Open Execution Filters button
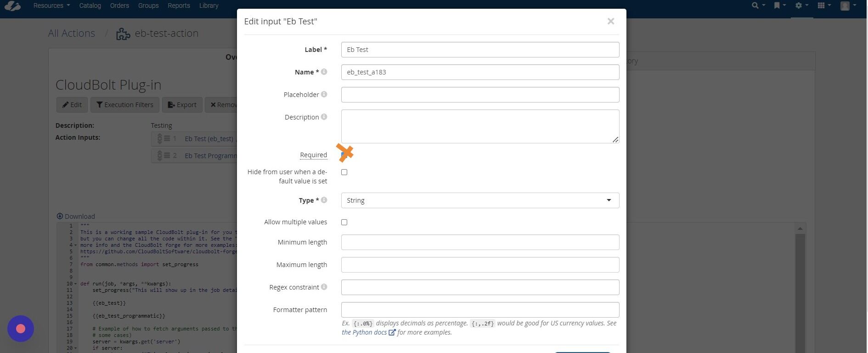This screenshot has height=353, width=868. tap(125, 105)
